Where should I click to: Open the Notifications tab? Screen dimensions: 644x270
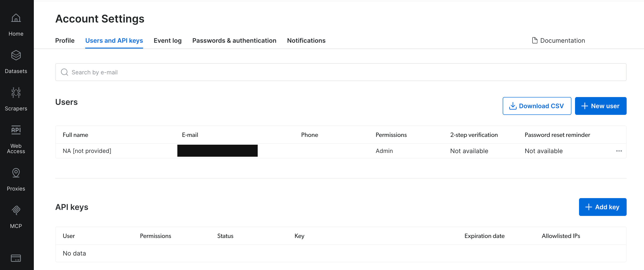coord(306,41)
